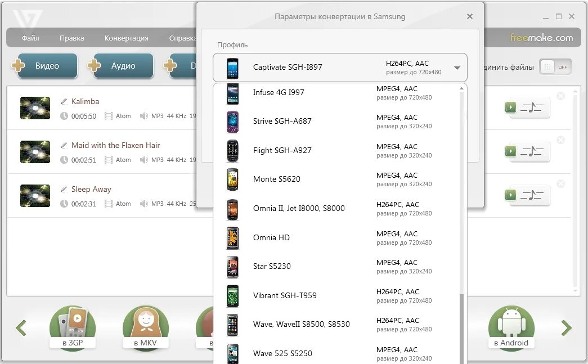Remove Maid with the Flaxen Hair from list
The image size is (588, 364).
560,140
